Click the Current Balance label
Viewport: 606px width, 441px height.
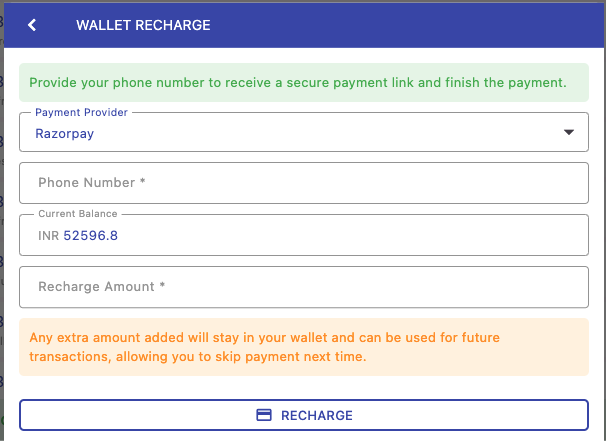[77, 214]
